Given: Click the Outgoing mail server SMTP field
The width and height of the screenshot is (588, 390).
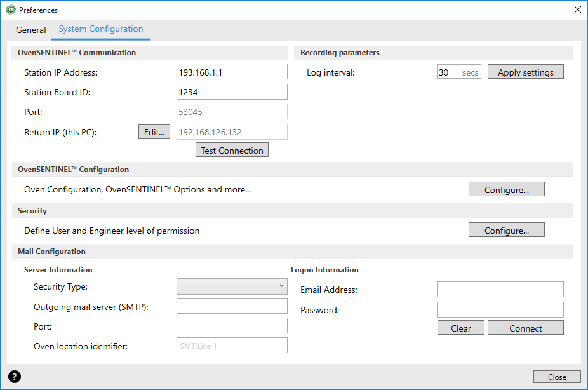Looking at the screenshot, I should (232, 306).
